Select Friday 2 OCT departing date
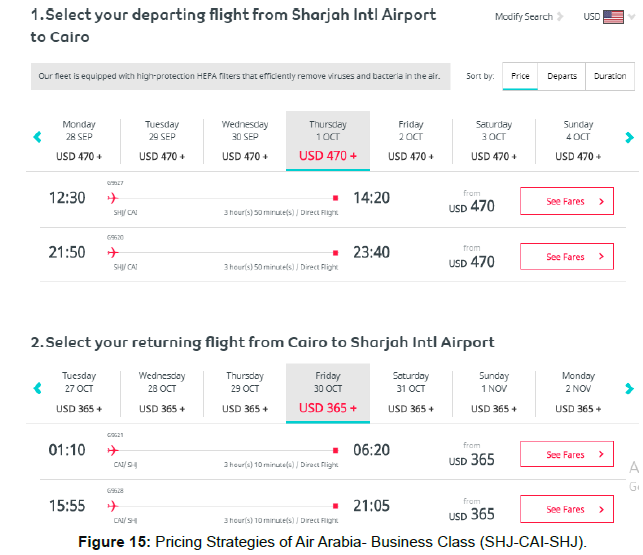The width and height of the screenshot is (643, 555). [x=410, y=141]
